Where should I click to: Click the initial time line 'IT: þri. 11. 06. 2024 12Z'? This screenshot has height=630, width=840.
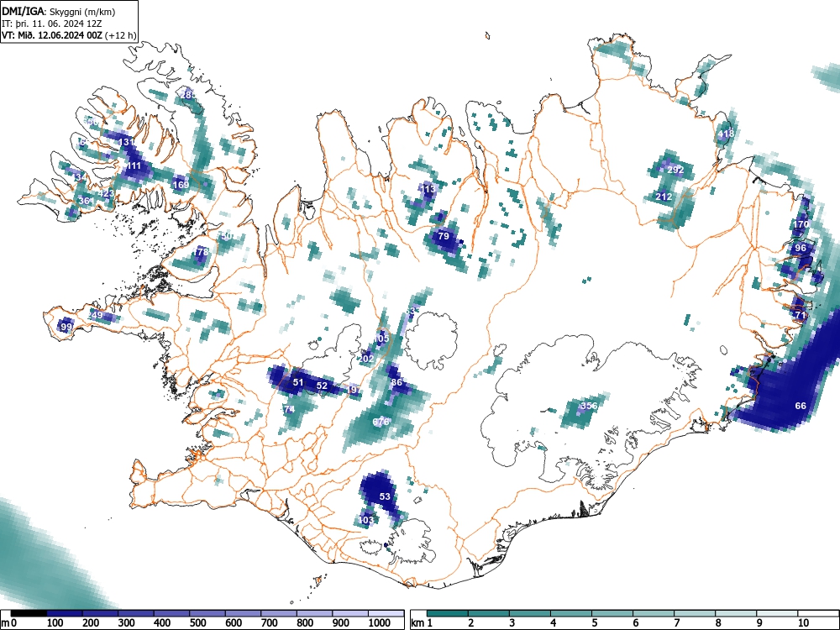click(51, 24)
